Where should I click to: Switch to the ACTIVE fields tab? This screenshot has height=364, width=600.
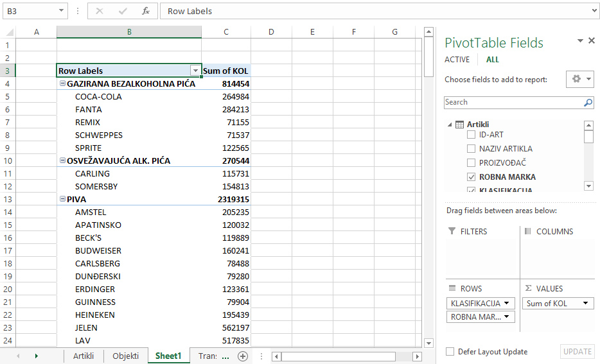point(457,60)
